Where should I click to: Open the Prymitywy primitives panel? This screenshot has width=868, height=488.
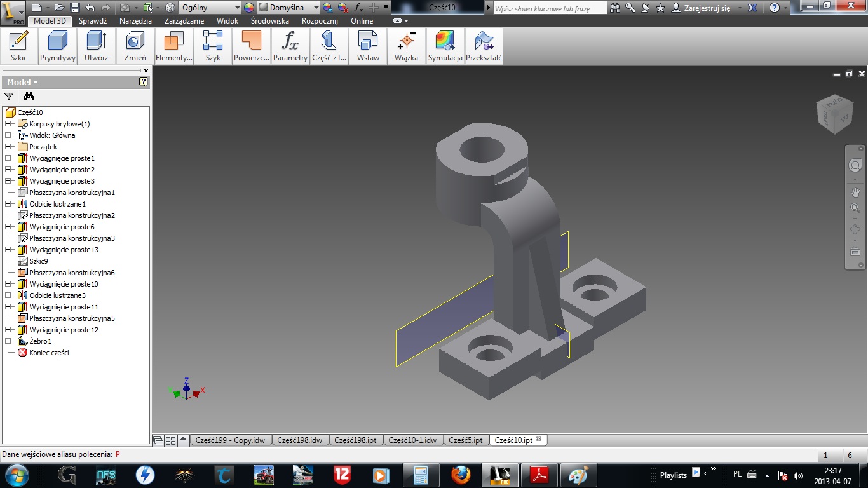tap(58, 46)
